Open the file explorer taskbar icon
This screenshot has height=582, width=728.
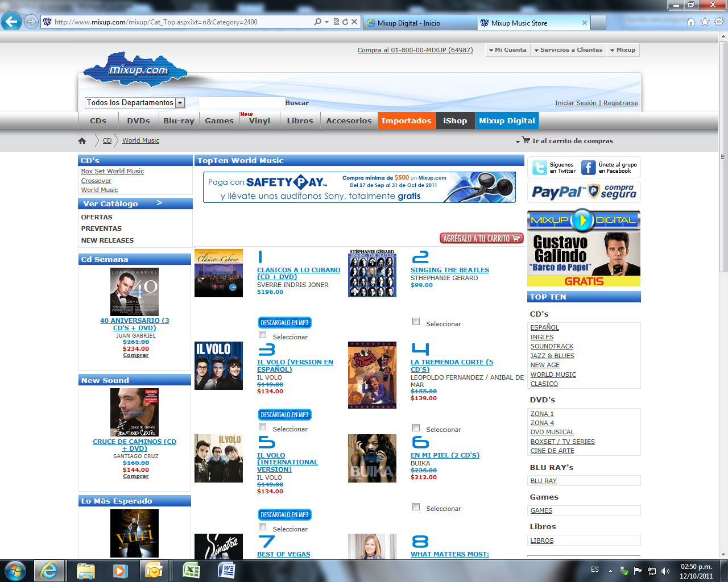[85, 570]
